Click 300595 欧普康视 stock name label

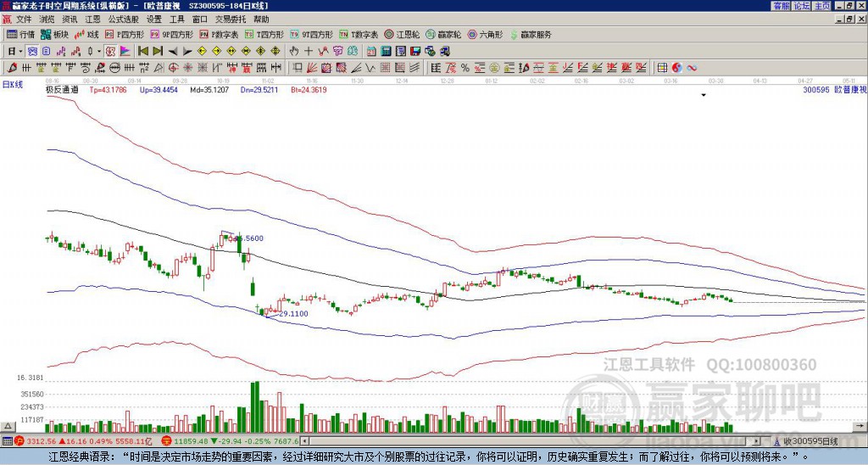(834, 89)
